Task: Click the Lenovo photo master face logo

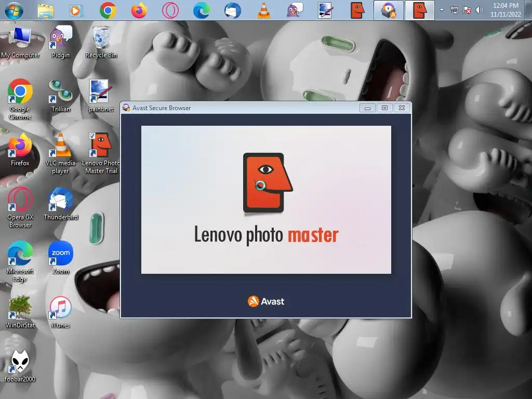Action: [x=268, y=182]
